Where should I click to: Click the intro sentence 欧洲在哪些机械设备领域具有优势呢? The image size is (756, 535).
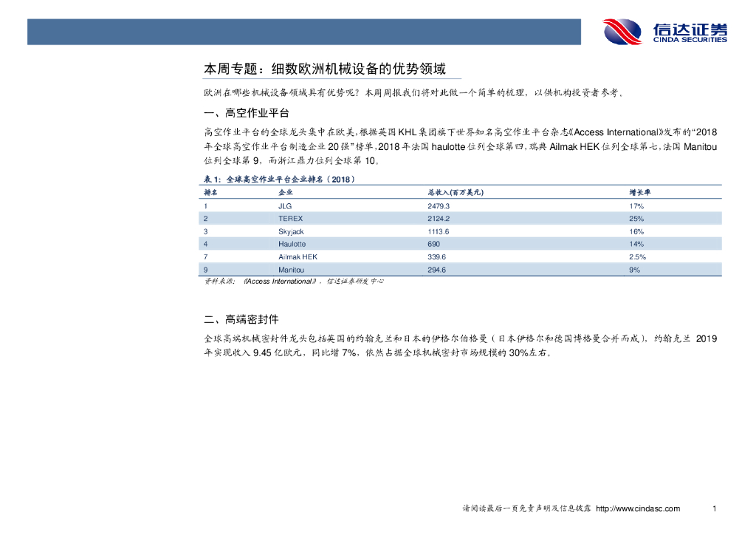click(281, 92)
